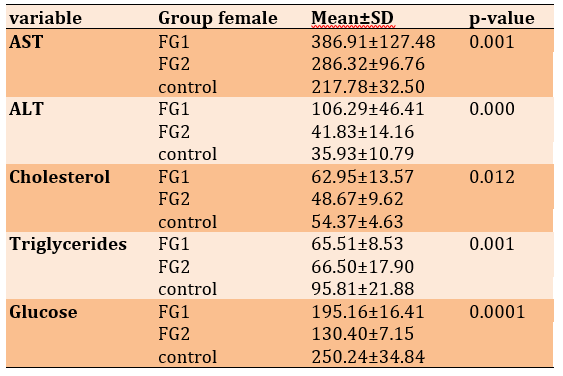Select value 130.40±7.15 in Glucose FG2
This screenshot has height=376, width=563.
coord(363,334)
